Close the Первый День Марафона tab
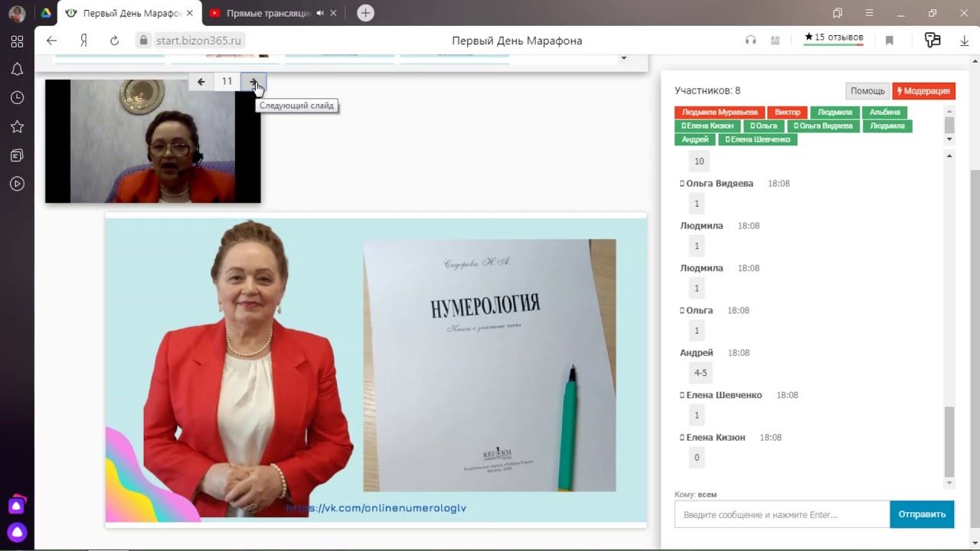 tap(190, 13)
